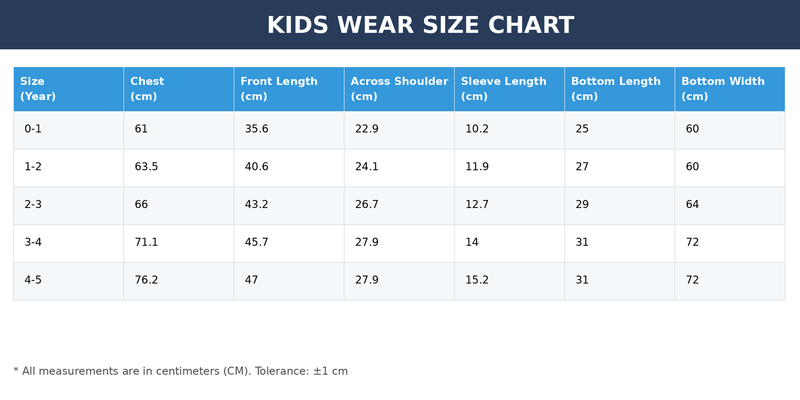The image size is (800, 400).
Task: Select front length value 43.2
Action: click(257, 205)
